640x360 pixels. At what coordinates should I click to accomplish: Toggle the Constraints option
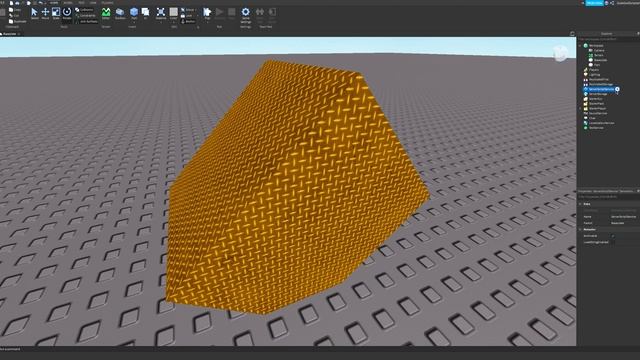tap(85, 16)
